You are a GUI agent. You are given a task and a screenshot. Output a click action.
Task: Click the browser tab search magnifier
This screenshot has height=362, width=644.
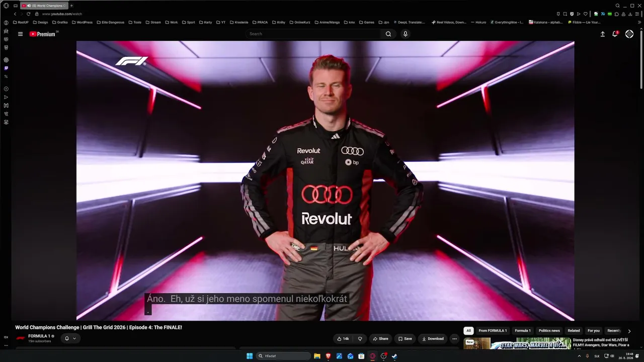(x=617, y=6)
